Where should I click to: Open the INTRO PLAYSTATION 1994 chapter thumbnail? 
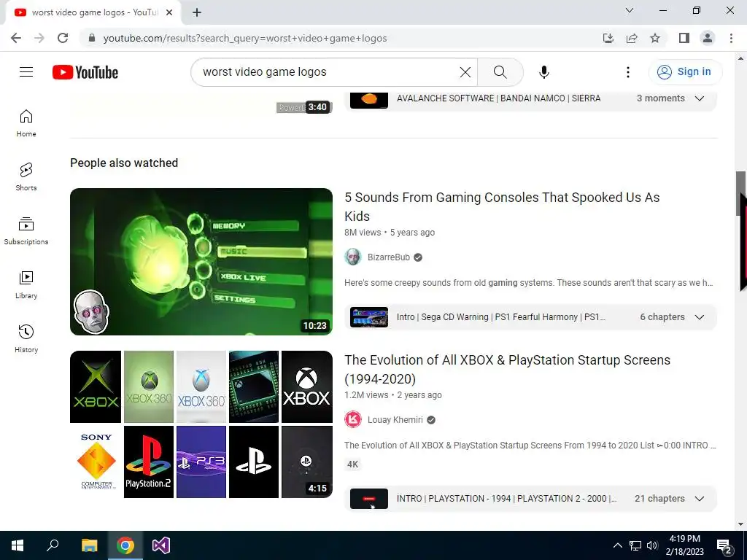click(x=369, y=499)
